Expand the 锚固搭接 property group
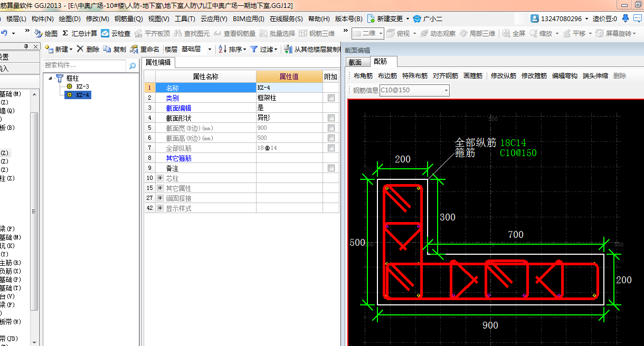This screenshot has width=644, height=346. tap(160, 198)
